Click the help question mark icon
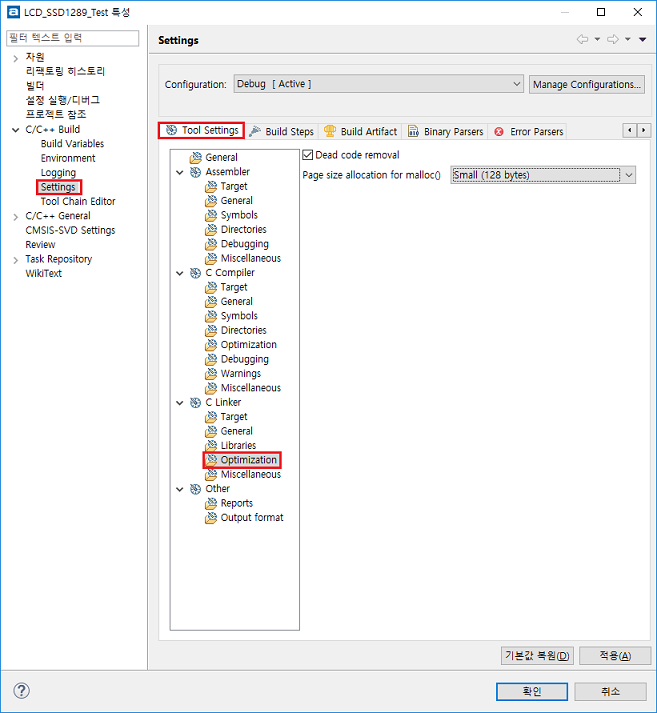This screenshot has width=657, height=713. click(21, 691)
